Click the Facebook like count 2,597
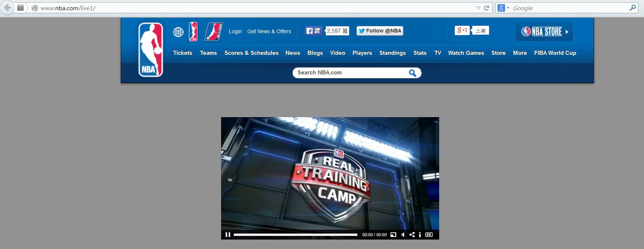This screenshot has height=249, width=644. click(x=337, y=31)
